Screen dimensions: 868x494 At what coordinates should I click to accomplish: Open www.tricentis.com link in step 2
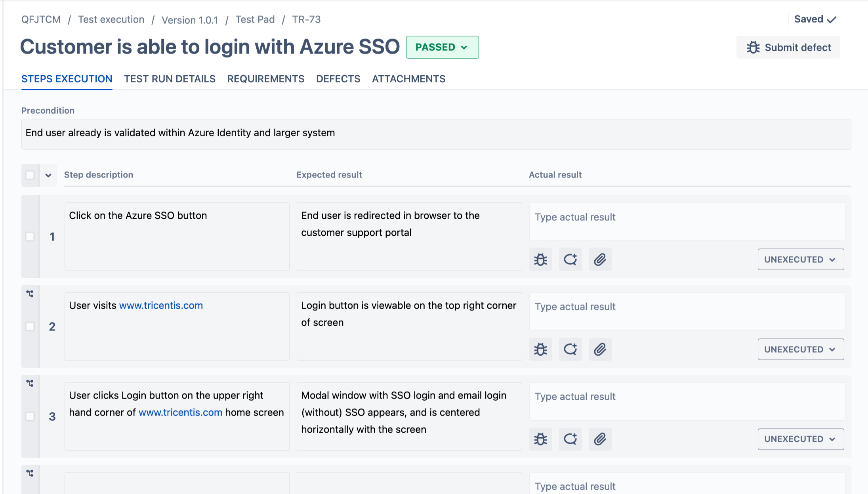(x=161, y=305)
